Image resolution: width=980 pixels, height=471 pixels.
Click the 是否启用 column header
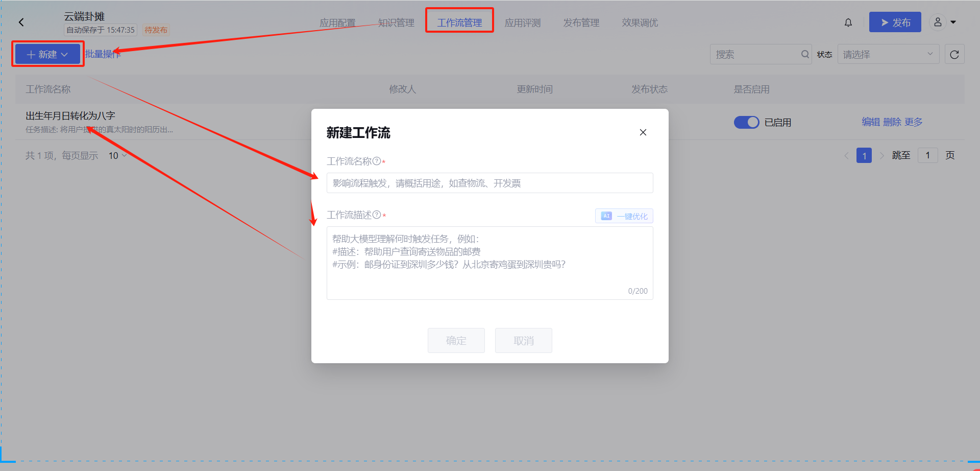(x=751, y=89)
